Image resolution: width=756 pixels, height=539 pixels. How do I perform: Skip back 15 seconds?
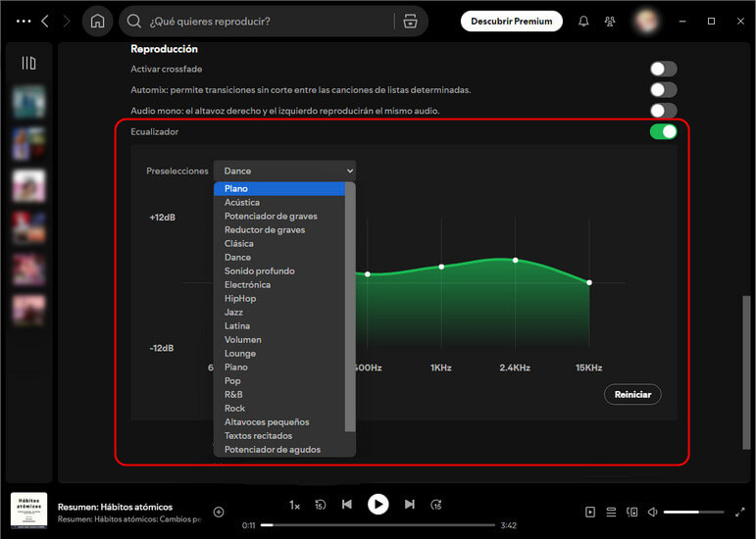click(320, 505)
